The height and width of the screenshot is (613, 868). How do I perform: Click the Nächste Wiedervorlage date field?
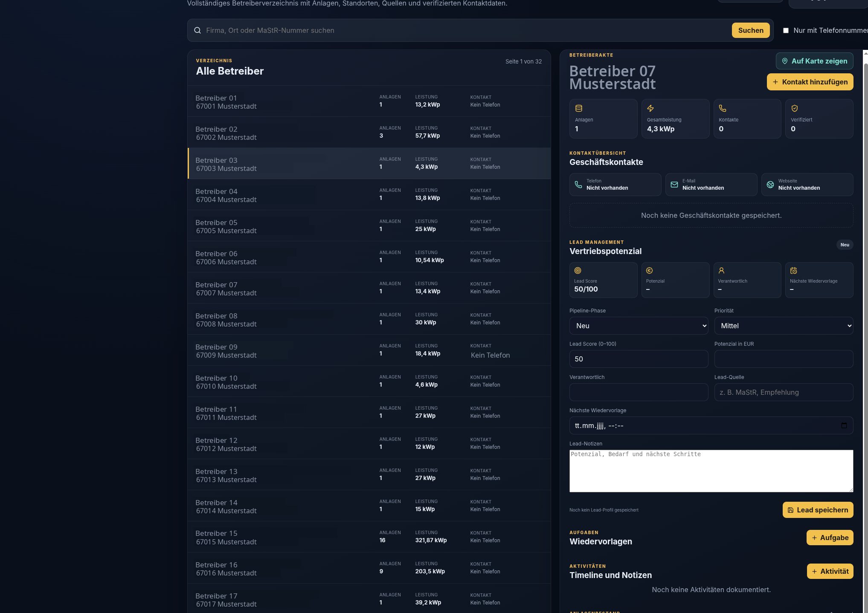(x=711, y=425)
